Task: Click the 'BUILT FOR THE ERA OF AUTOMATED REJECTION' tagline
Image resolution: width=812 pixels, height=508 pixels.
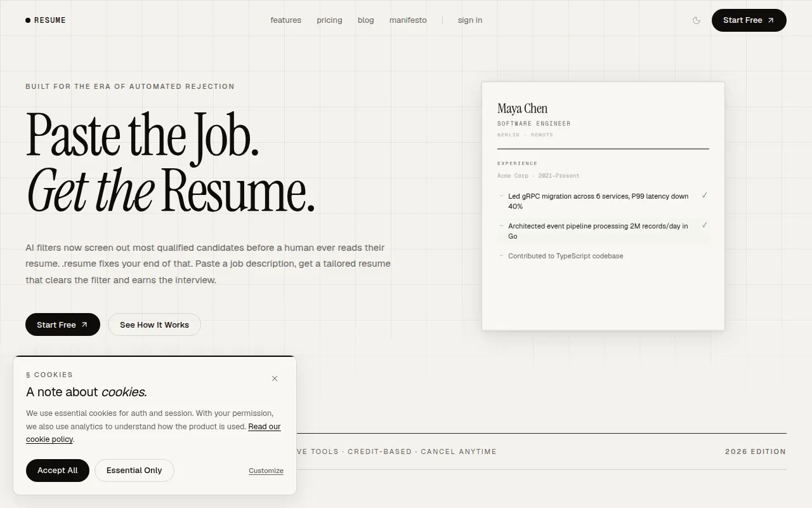Action: click(x=130, y=86)
